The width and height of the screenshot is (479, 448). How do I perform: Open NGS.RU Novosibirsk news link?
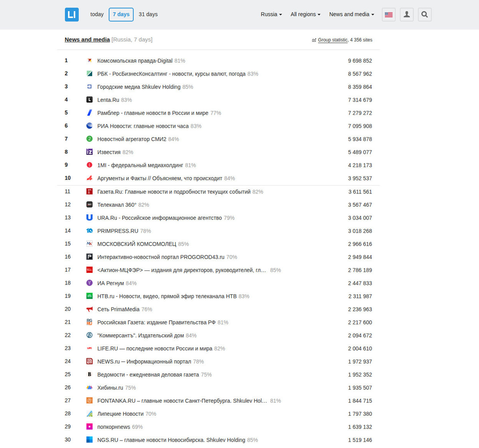pos(171,440)
